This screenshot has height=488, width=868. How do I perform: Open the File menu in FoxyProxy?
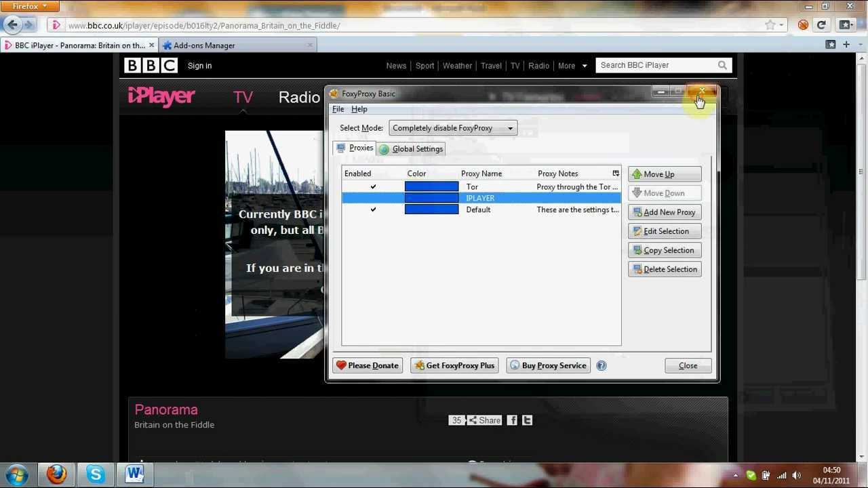click(x=338, y=109)
